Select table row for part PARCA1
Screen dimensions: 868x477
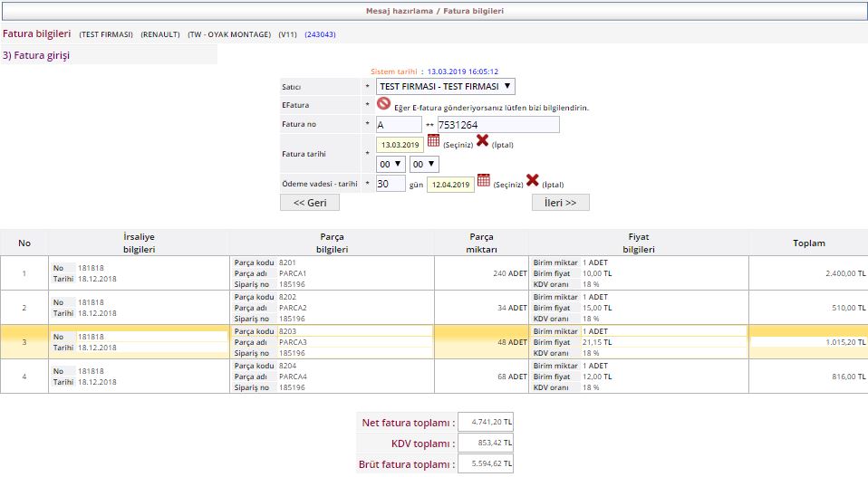pyautogui.click(x=433, y=272)
